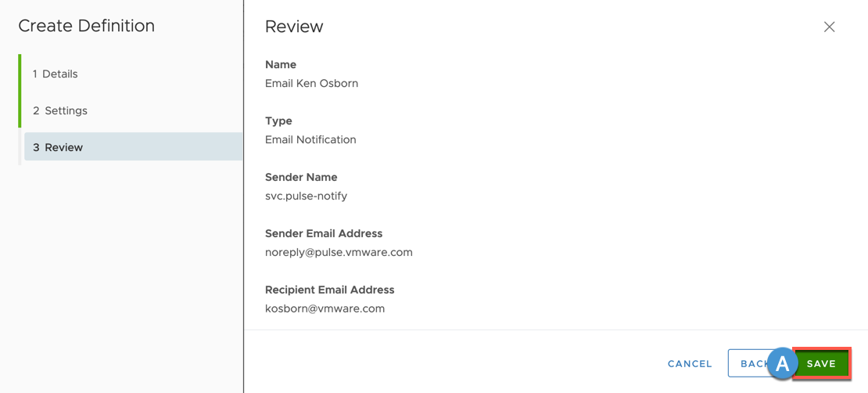Select the noreply@pulse.vmware.com sender address

point(339,253)
